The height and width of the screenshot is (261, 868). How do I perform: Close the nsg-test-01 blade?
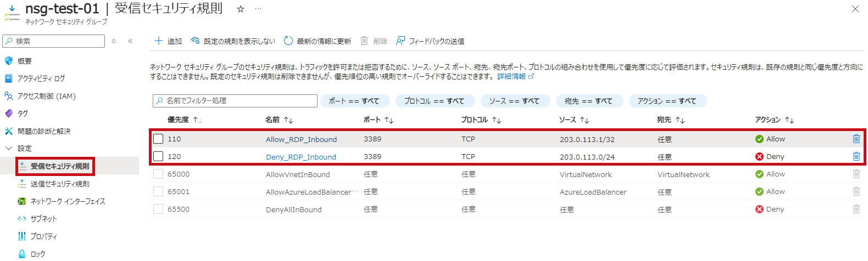pyautogui.click(x=855, y=9)
